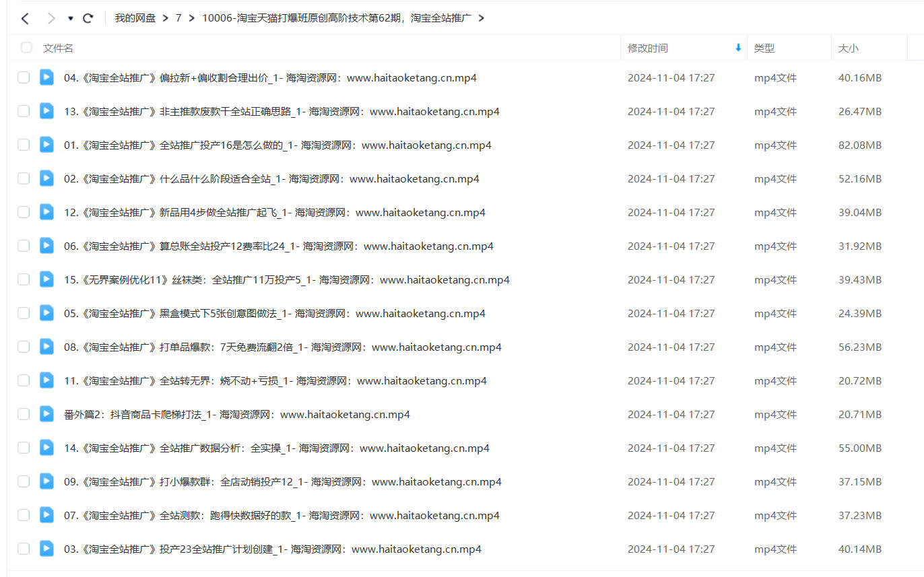This screenshot has height=577, width=924.
Task: Open 我的网盘 in breadcrumb
Action: (135, 18)
